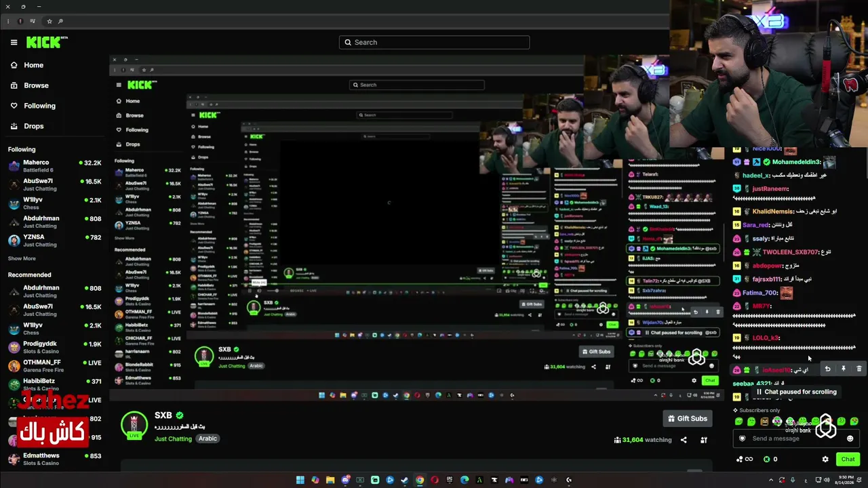
Task: Click the SXB streamer avatar below the video
Action: tap(134, 425)
